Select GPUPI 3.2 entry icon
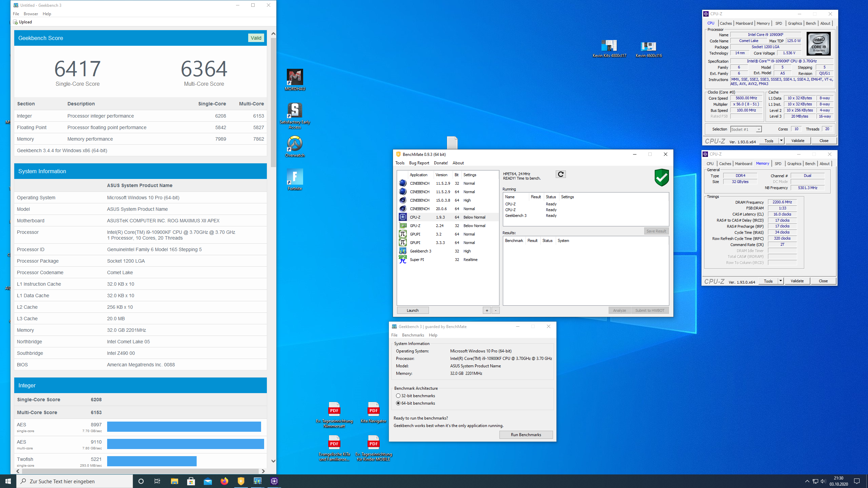The image size is (868, 488). (402, 234)
